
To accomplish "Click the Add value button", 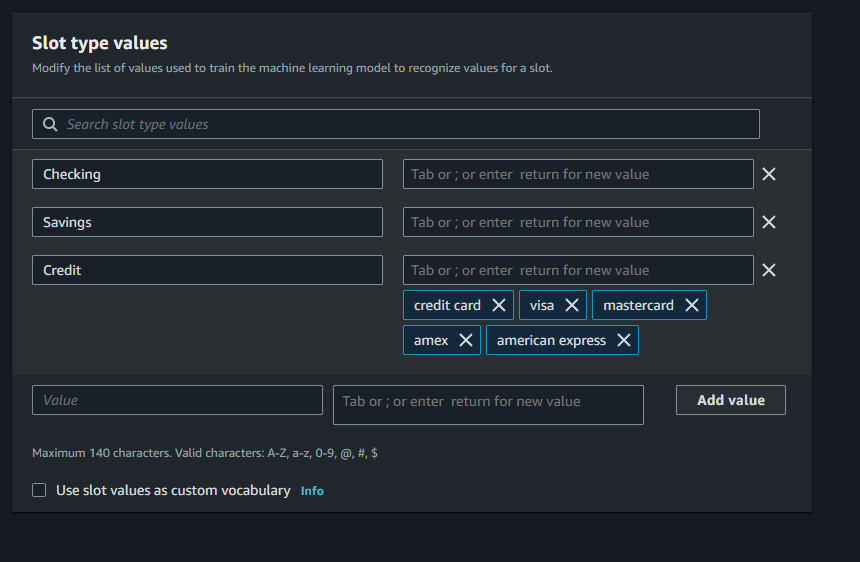I will pyautogui.click(x=730, y=400).
